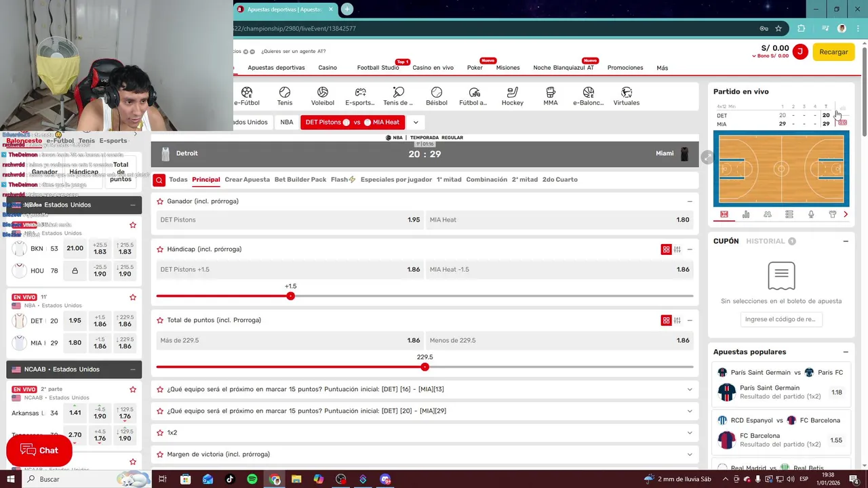Image resolution: width=868 pixels, height=488 pixels.
Task: Collapse the Apuestas populares panel
Action: click(x=846, y=352)
